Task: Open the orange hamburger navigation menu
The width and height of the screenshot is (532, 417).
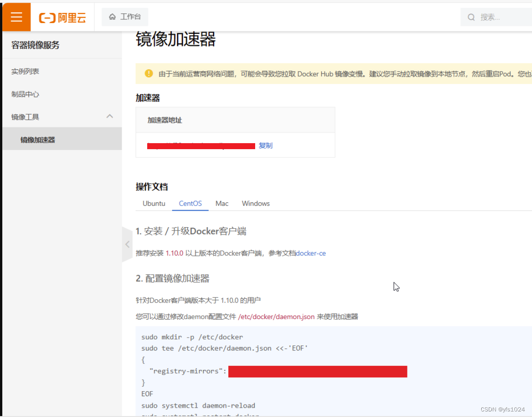Action: (x=16, y=17)
